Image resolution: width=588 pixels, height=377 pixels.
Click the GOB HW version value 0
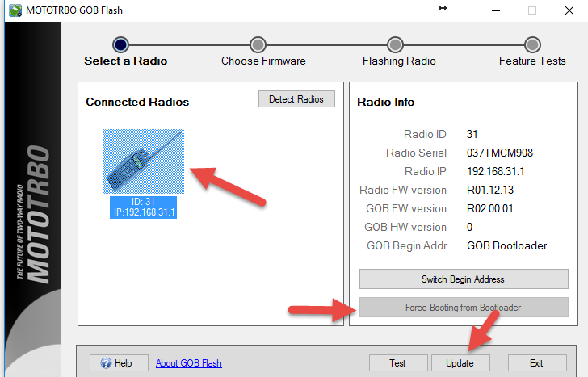click(469, 227)
